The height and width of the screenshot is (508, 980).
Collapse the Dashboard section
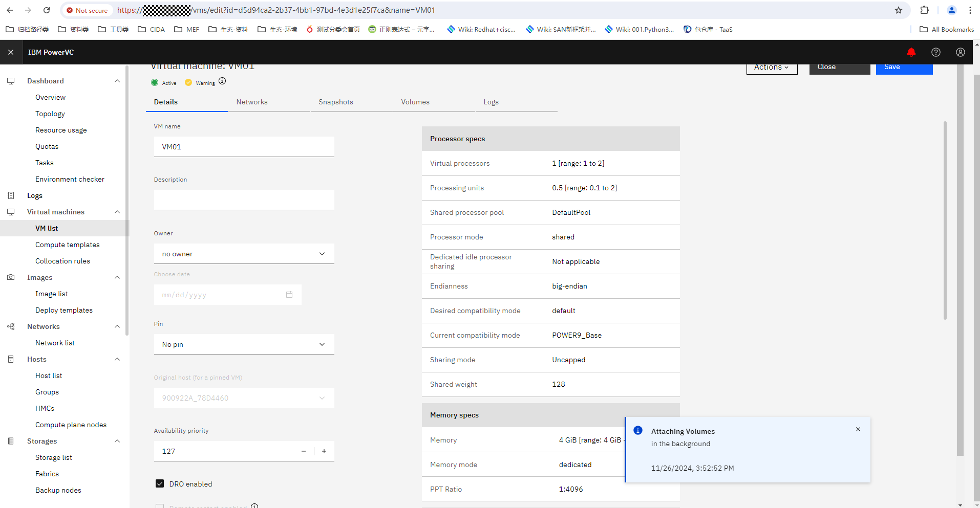[x=117, y=81]
